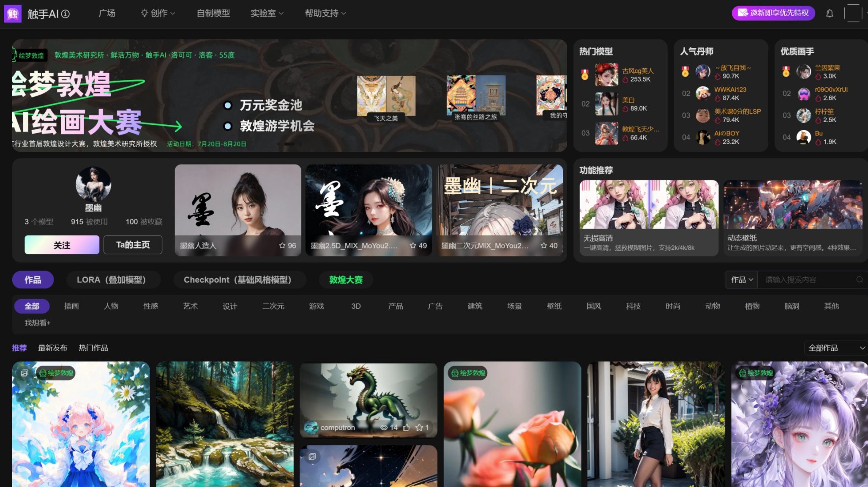
Task: Click the search magnifier icon
Action: point(859,280)
